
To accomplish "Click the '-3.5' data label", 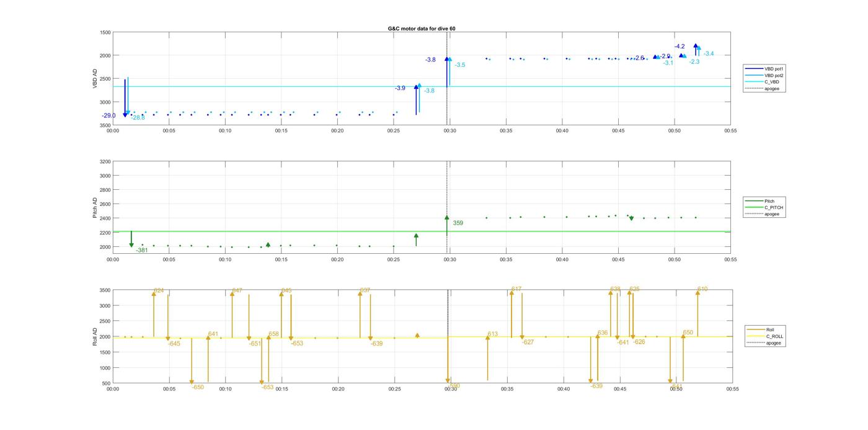I will coord(459,65).
